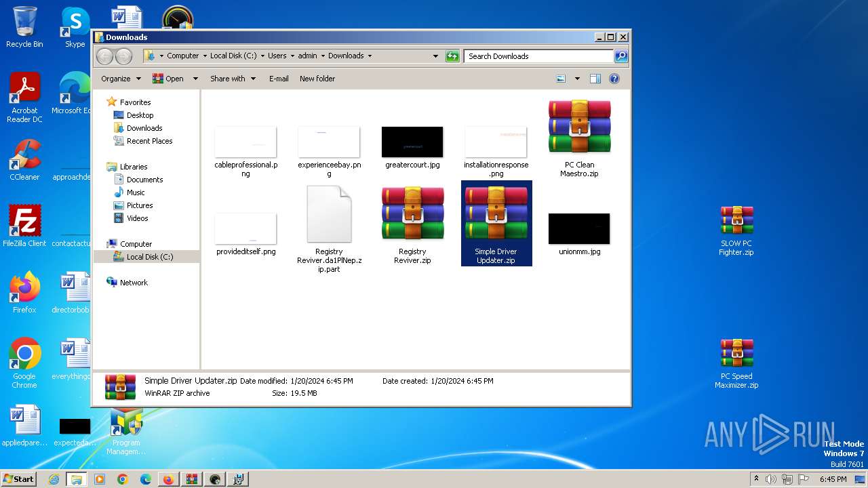Viewport: 868px width, 488px height.
Task: Open Windows Media Player from the taskbar
Action: click(x=100, y=479)
